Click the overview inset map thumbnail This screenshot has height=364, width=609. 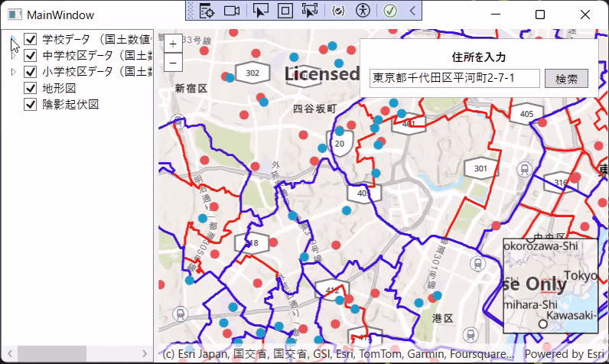pyautogui.click(x=550, y=286)
